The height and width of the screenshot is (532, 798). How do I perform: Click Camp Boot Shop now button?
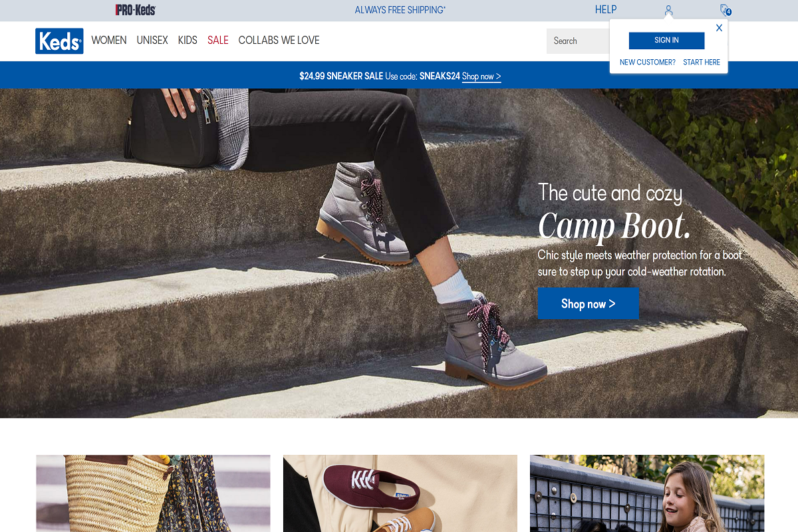pyautogui.click(x=589, y=303)
